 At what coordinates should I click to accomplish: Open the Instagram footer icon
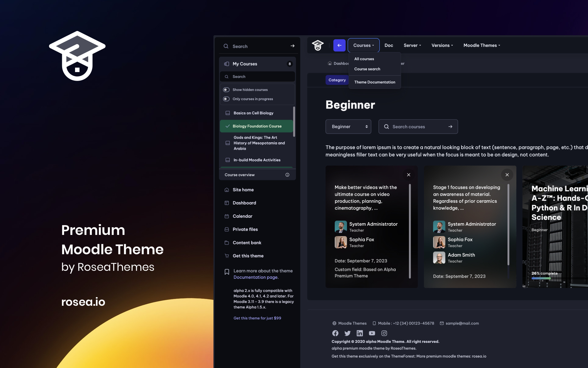384,333
